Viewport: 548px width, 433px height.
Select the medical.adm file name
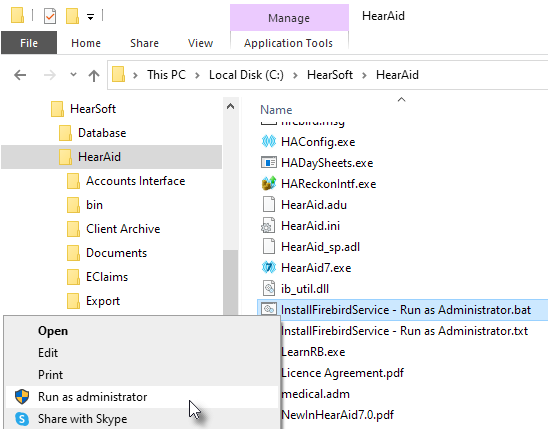coord(315,394)
